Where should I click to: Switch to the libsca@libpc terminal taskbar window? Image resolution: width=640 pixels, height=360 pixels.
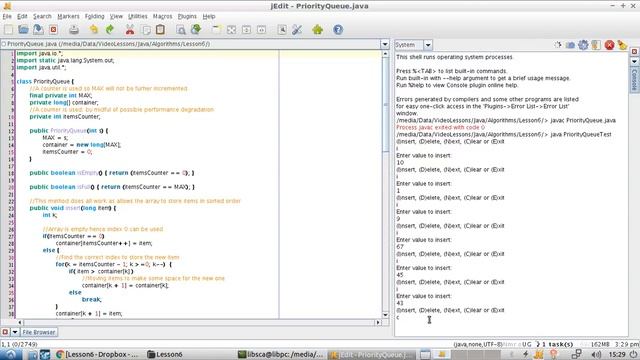tap(281, 354)
